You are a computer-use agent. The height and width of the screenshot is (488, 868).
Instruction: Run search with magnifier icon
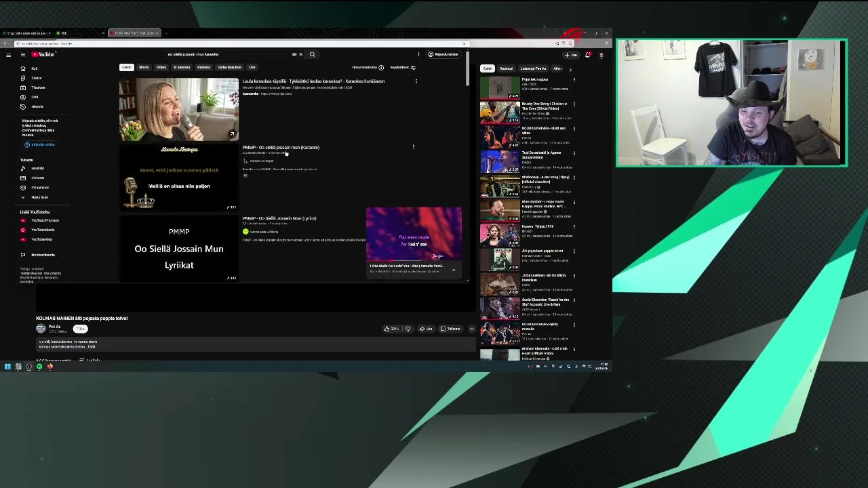pyautogui.click(x=312, y=54)
